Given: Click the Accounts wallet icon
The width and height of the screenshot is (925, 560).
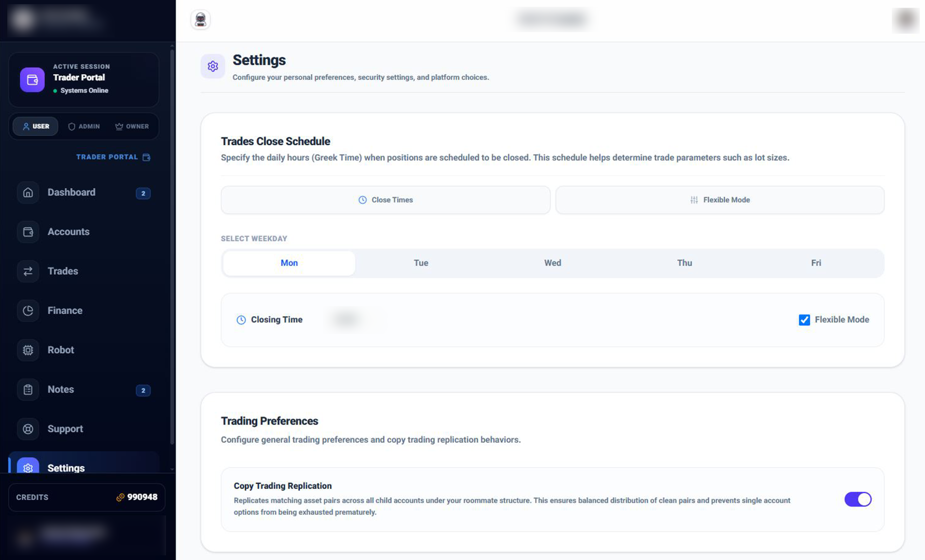Looking at the screenshot, I should pyautogui.click(x=28, y=232).
